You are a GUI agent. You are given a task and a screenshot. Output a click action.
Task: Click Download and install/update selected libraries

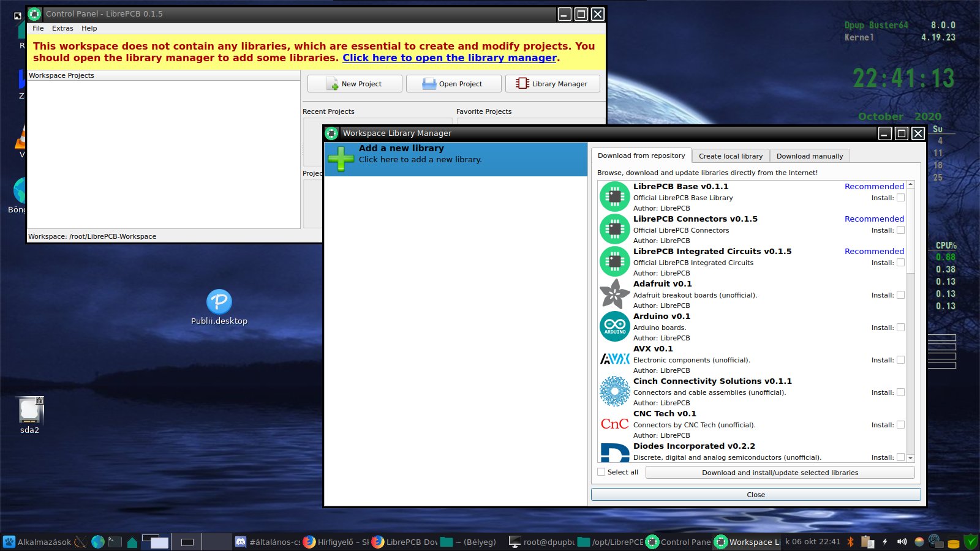[x=780, y=473]
